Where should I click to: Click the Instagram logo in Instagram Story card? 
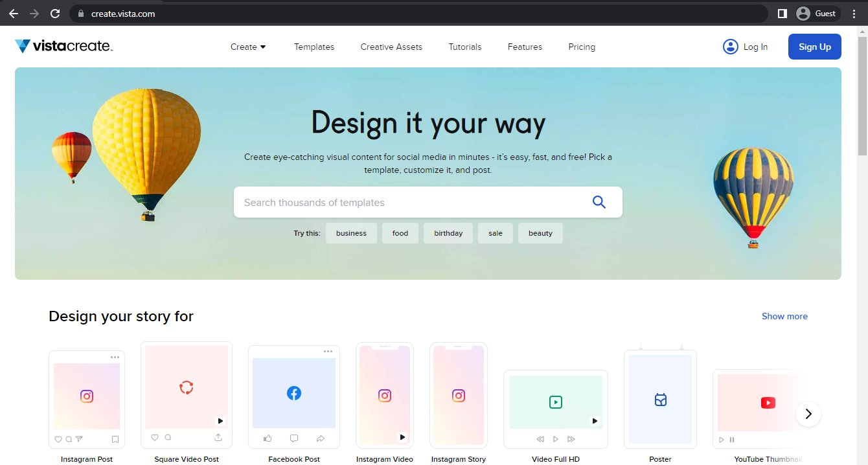click(459, 395)
